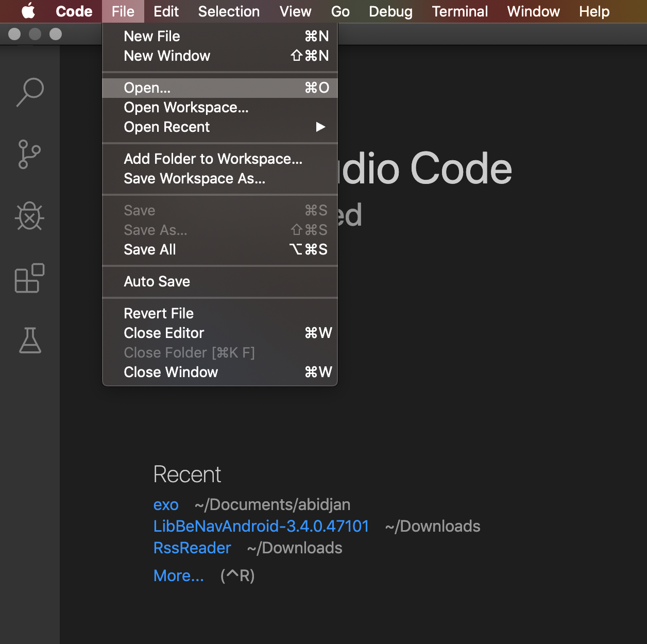Click the Apple menu icon
Image resolution: width=647 pixels, height=644 pixels.
pos(28,11)
